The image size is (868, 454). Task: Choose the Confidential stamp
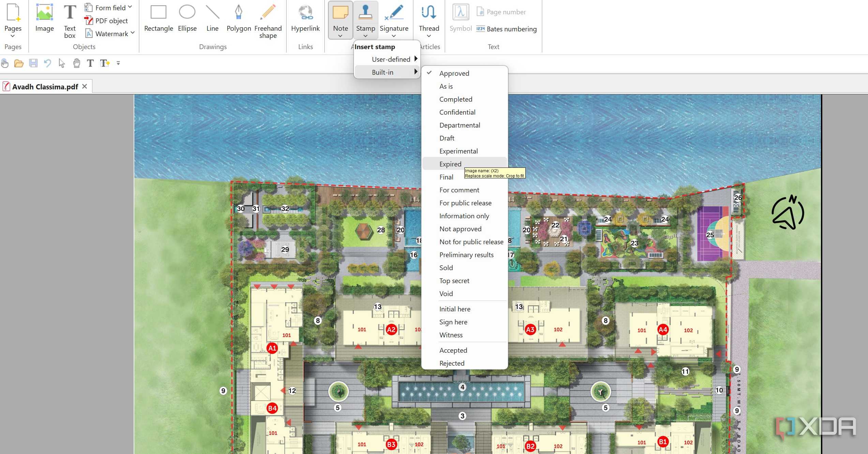(464, 112)
